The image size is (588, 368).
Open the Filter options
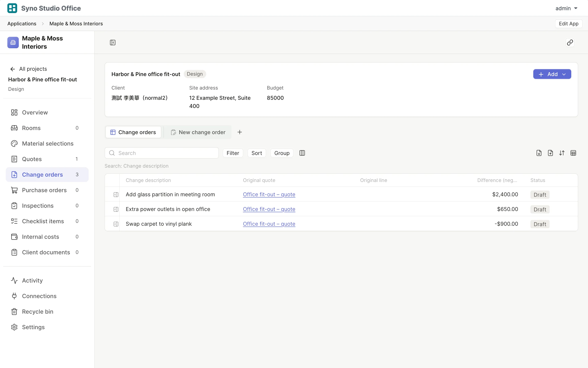[233, 153]
